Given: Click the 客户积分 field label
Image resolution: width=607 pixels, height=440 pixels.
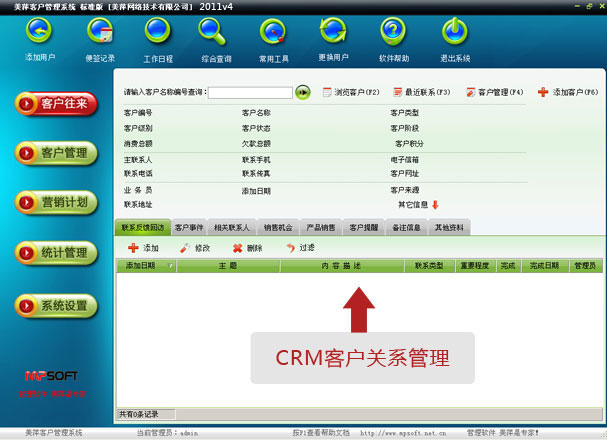Looking at the screenshot, I should click(409, 144).
